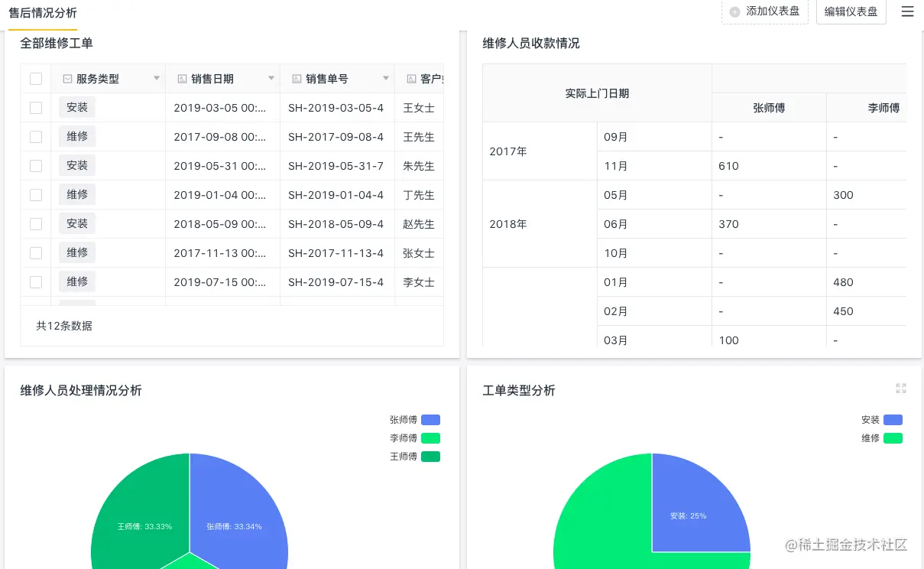Click the value 370 in 06月 row
Viewport: 924px width, 569px height.
(728, 224)
